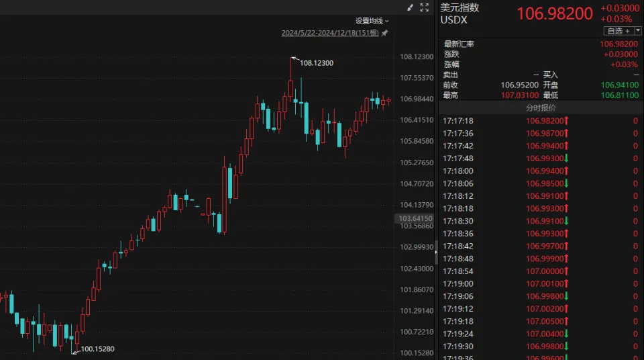Select the 分时报价 tab header
The image size is (644, 360).
click(x=540, y=107)
